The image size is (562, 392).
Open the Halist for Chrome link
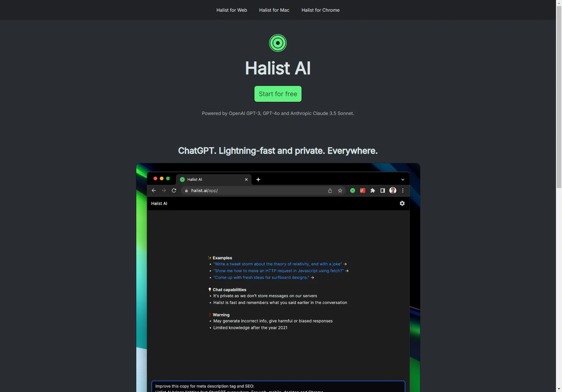pyautogui.click(x=320, y=10)
